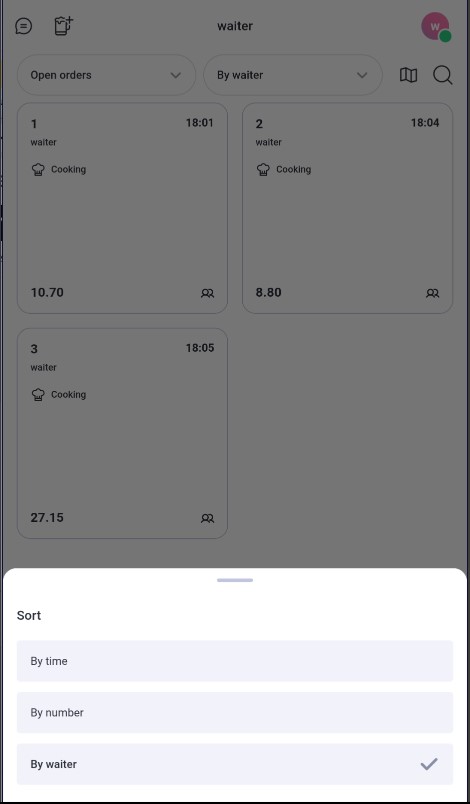Open the chat messages icon
Screen dimensions: 470x804
tap(24, 26)
